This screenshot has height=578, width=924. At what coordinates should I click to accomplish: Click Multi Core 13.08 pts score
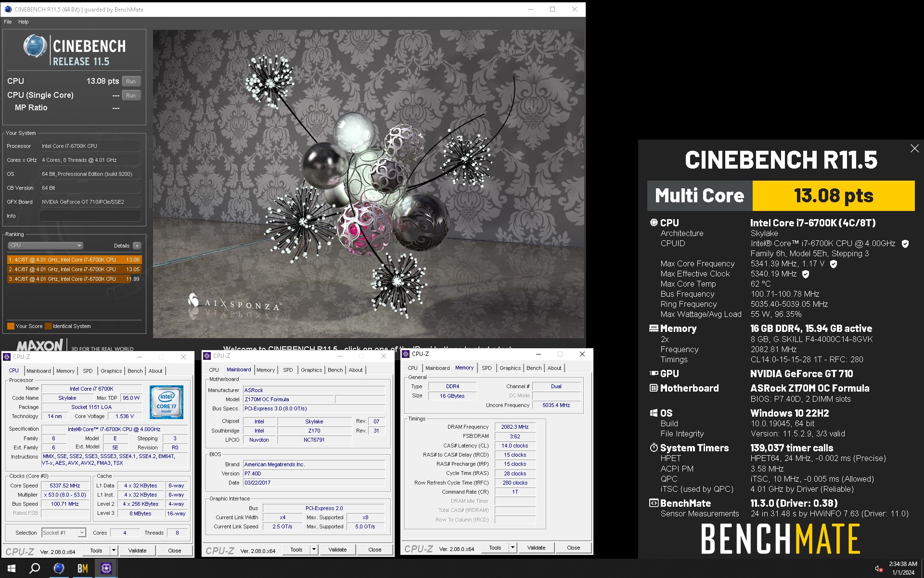(834, 196)
